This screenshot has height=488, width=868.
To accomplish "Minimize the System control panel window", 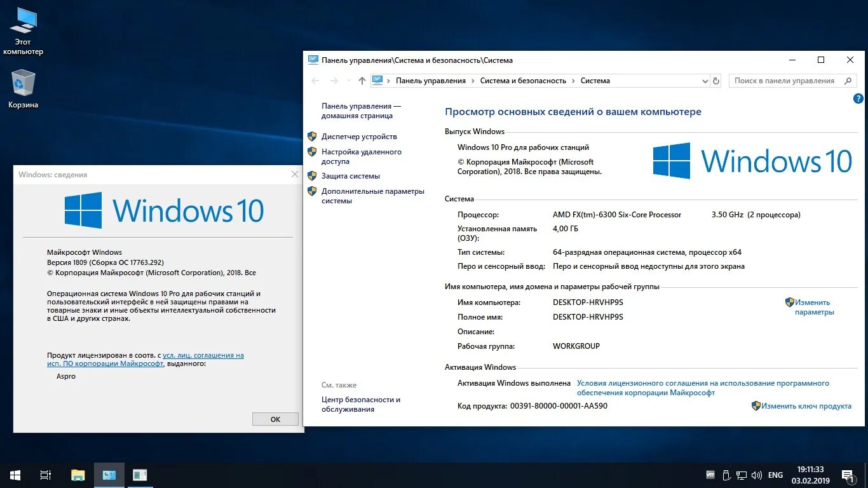I will (x=792, y=60).
